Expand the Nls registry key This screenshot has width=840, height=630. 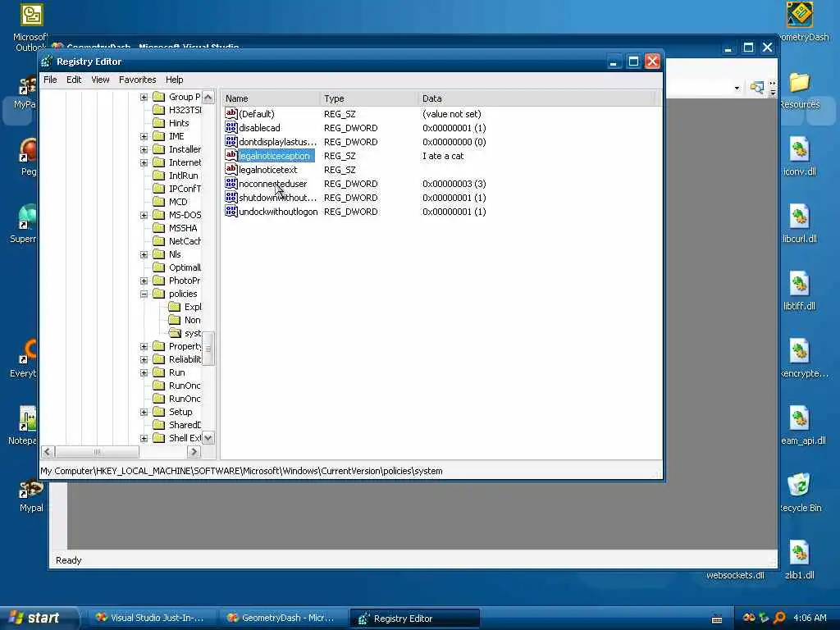(144, 254)
